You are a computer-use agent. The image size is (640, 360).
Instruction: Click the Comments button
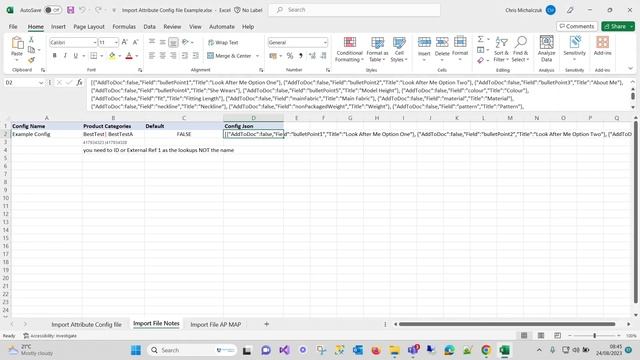(x=577, y=26)
